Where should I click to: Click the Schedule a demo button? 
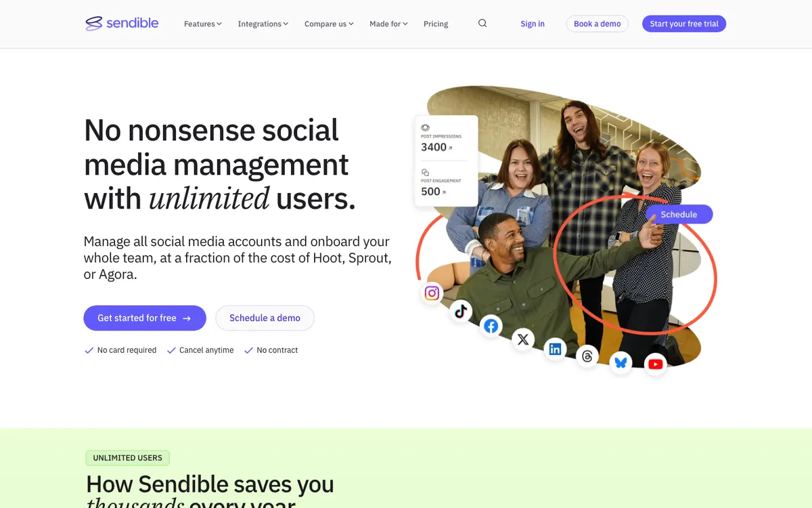pos(265,318)
